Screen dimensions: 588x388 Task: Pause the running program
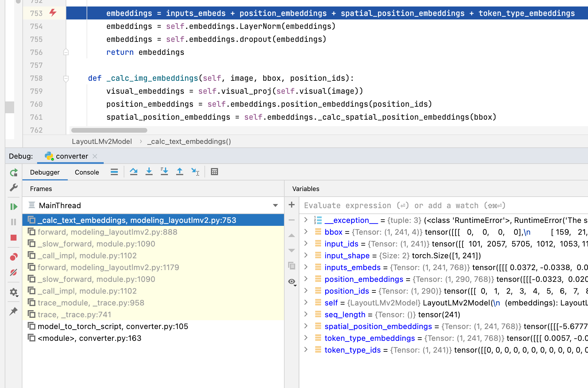click(14, 222)
